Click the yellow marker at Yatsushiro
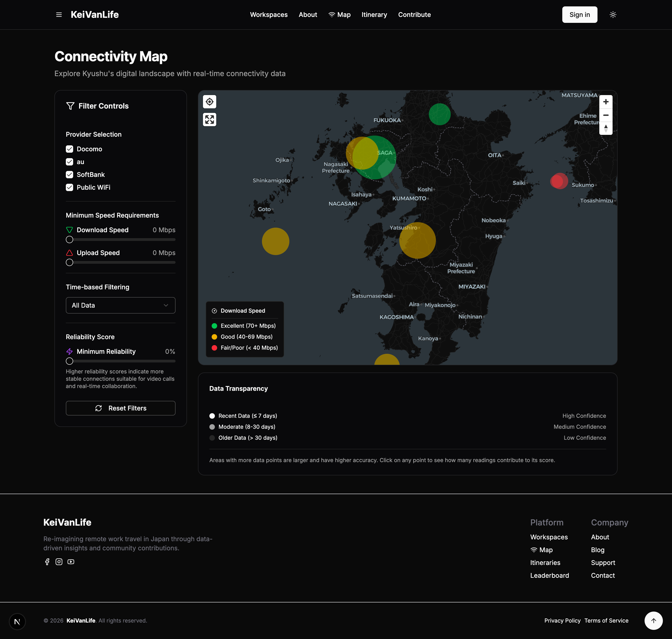 tap(417, 240)
